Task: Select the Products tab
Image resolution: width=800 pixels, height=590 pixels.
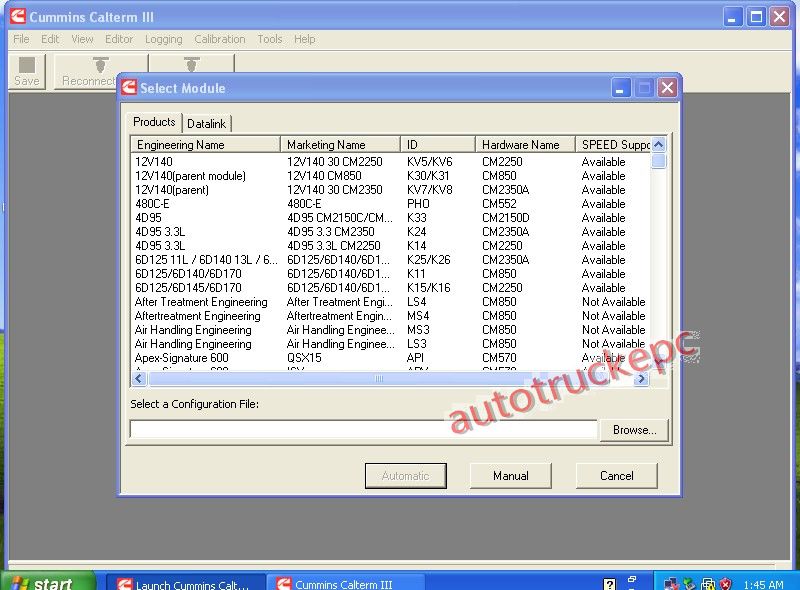Action: pyautogui.click(x=154, y=122)
